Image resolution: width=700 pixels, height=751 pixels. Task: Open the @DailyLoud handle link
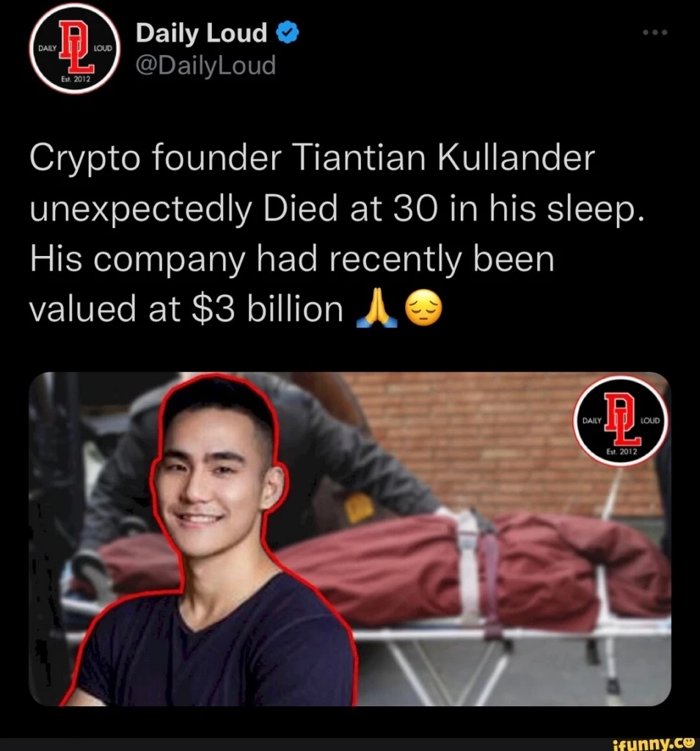coord(206,65)
